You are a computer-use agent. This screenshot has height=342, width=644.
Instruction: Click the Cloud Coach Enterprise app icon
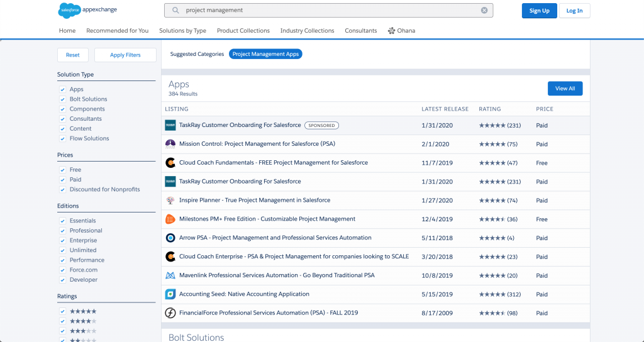click(170, 256)
